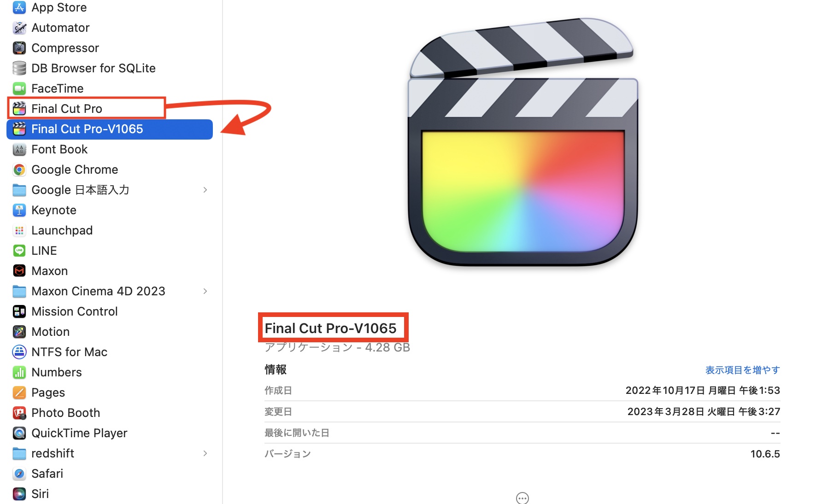Click the Final Cut Pro-V1065 title in preview
This screenshot has height=504, width=822.
pyautogui.click(x=330, y=328)
